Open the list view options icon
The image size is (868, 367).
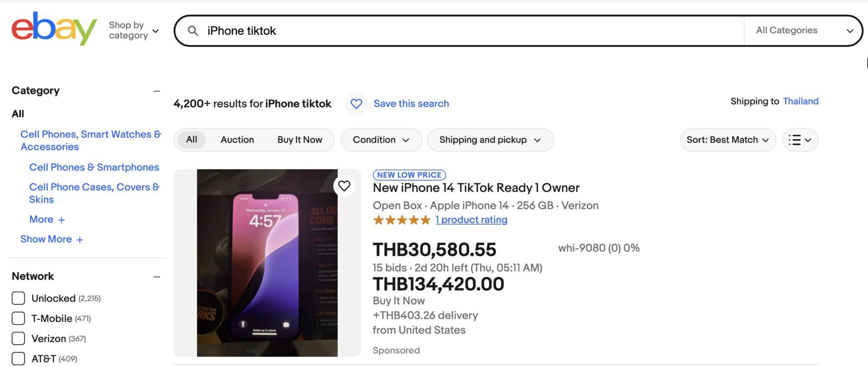pos(800,140)
